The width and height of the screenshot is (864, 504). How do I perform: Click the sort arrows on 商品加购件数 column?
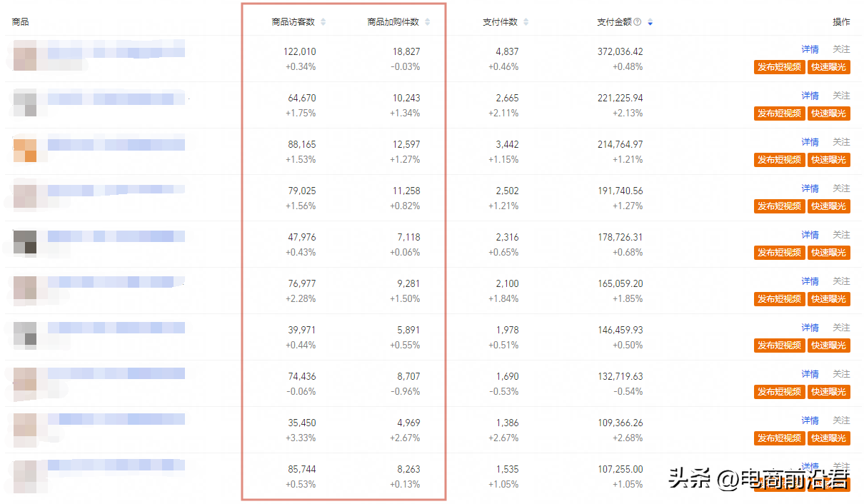point(427,22)
